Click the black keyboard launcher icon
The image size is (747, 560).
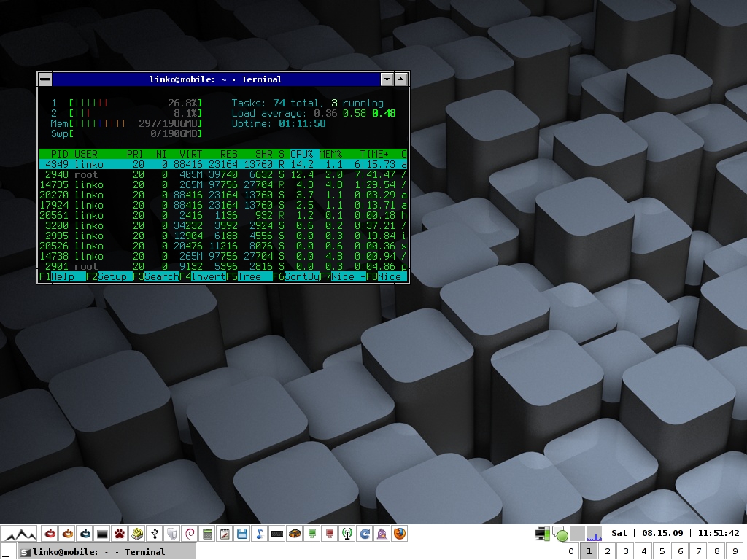[x=276, y=534]
